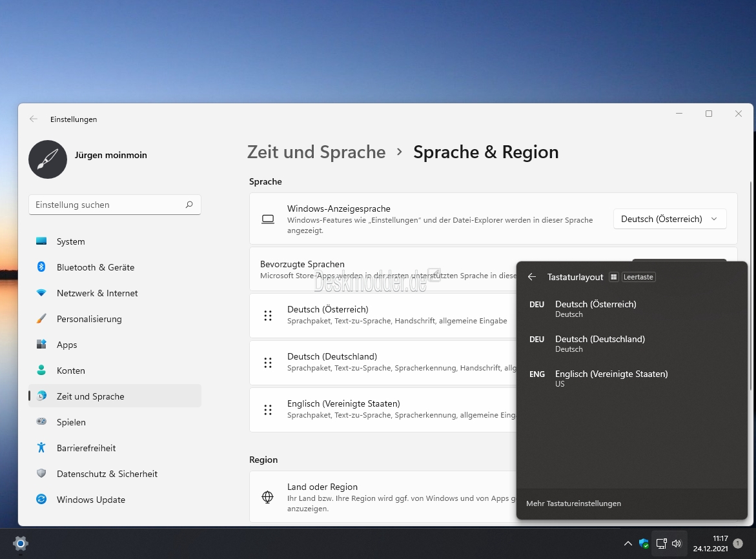Click the volume speaker tray icon
The width and height of the screenshot is (756, 559).
677,544
